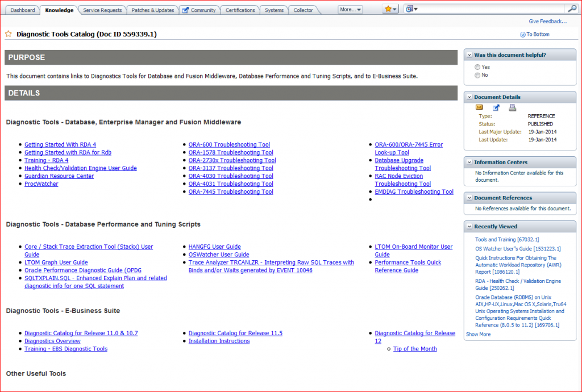
Task: Open ORA-1578 Troubleshooting Tool link
Action: (231, 152)
